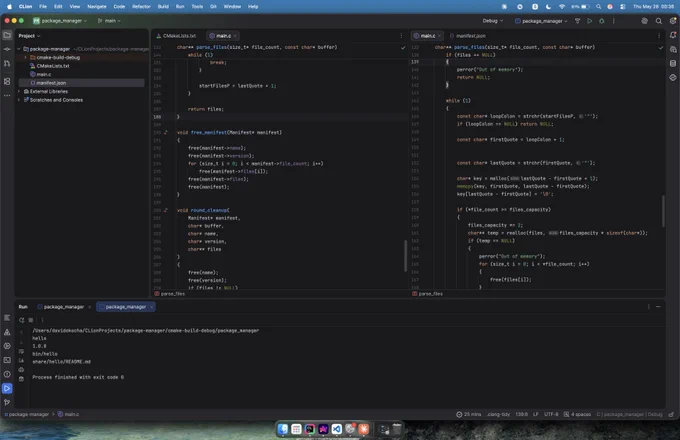This screenshot has width=680, height=440.
Task: Switch to manifest.json tab in right editor
Action: click(x=468, y=36)
